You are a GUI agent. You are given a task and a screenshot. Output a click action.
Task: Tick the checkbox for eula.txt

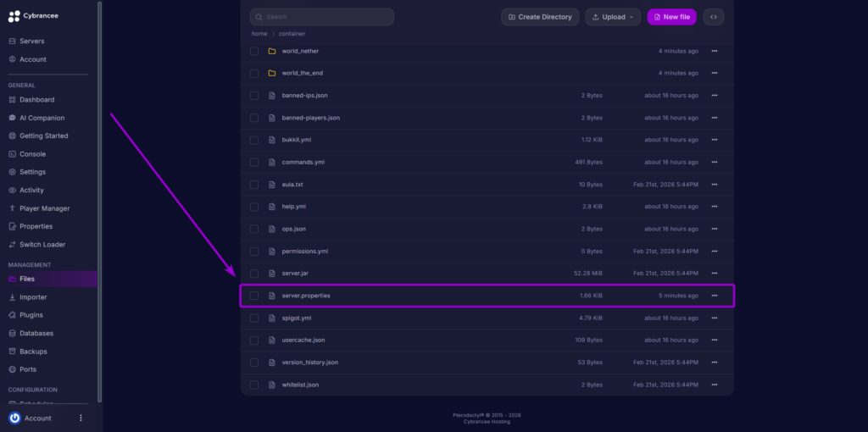(x=254, y=184)
